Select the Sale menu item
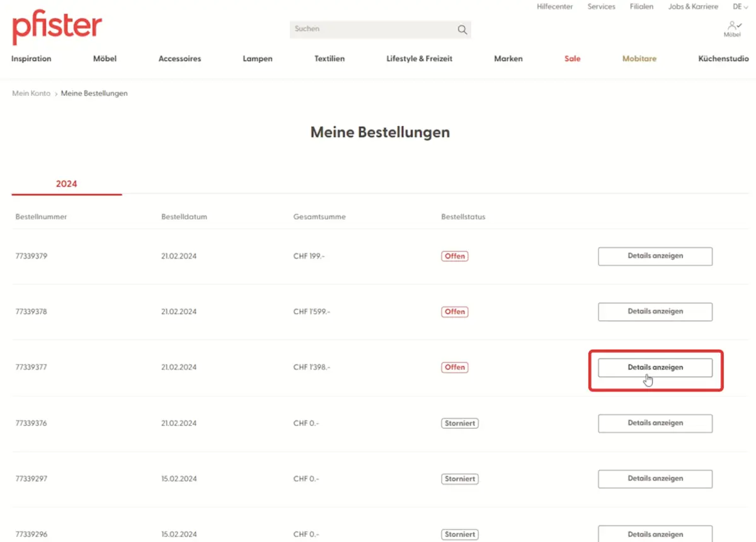This screenshot has width=756, height=542. pos(572,59)
